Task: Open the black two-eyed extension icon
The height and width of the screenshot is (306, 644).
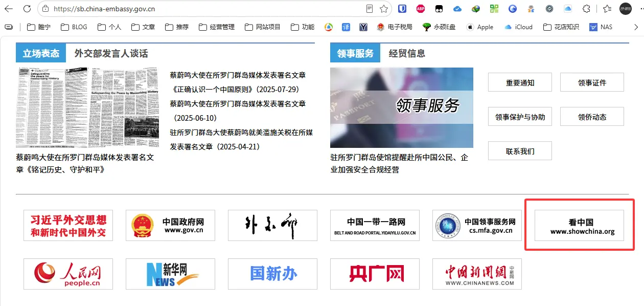Action: [439, 9]
